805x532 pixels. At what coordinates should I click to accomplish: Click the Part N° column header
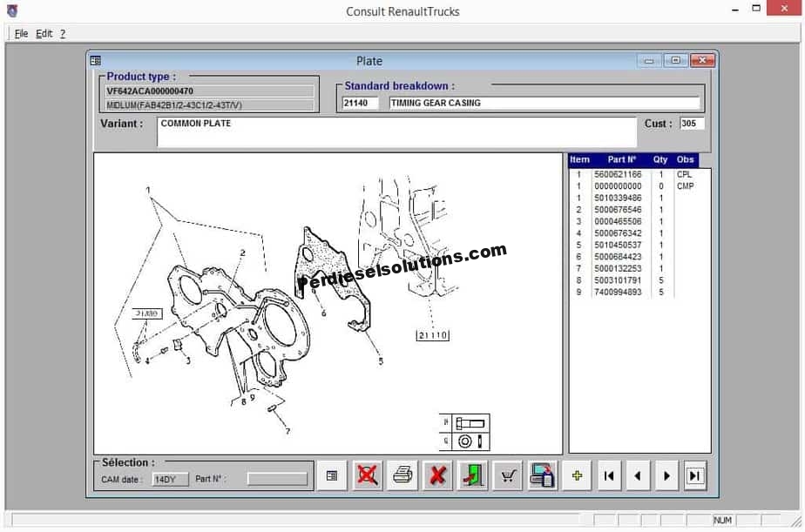[621, 160]
